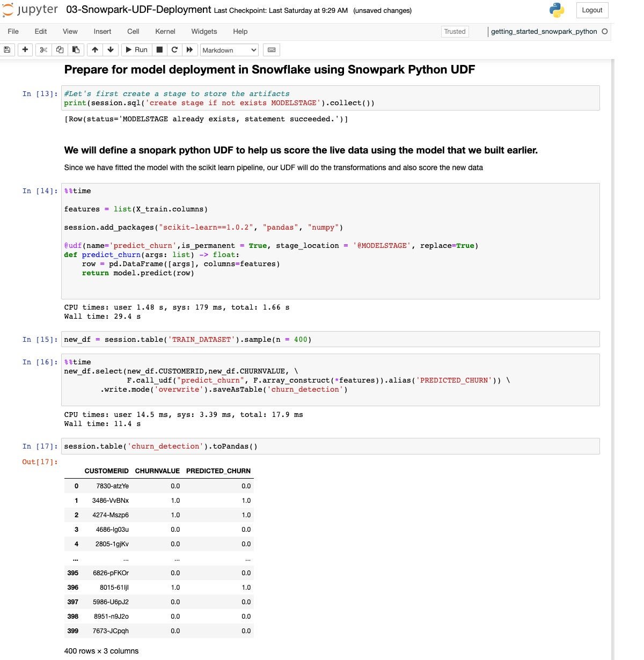Viewport: 644px width, 660px height.
Task: Move selected cell up with arrow icon
Action: coord(95,50)
